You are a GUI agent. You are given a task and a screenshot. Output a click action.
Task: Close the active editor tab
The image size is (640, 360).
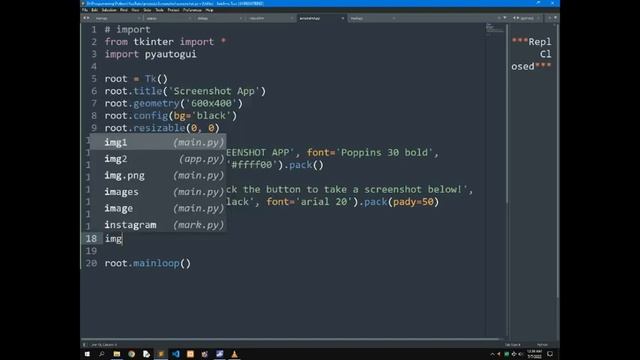pos(342,18)
